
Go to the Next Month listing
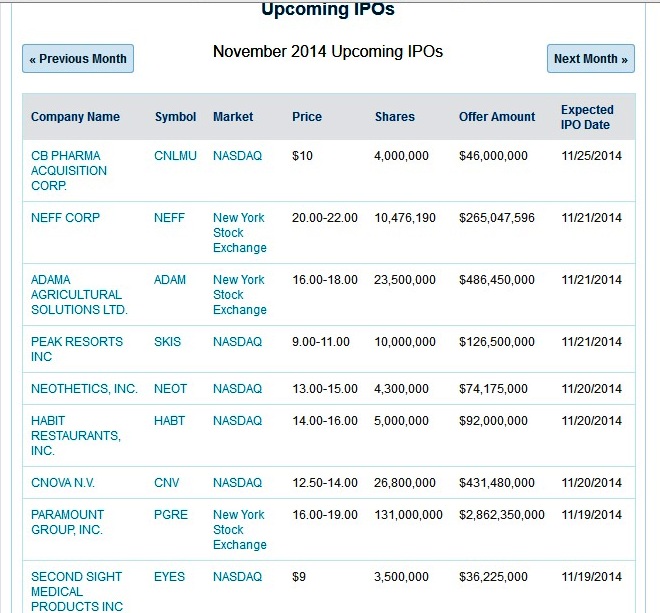tap(591, 59)
